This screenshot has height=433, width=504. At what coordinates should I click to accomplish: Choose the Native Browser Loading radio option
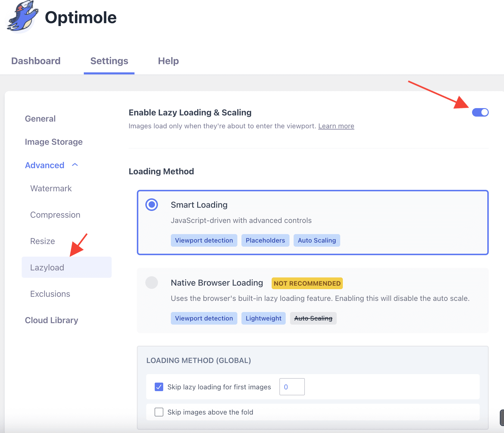tap(152, 283)
